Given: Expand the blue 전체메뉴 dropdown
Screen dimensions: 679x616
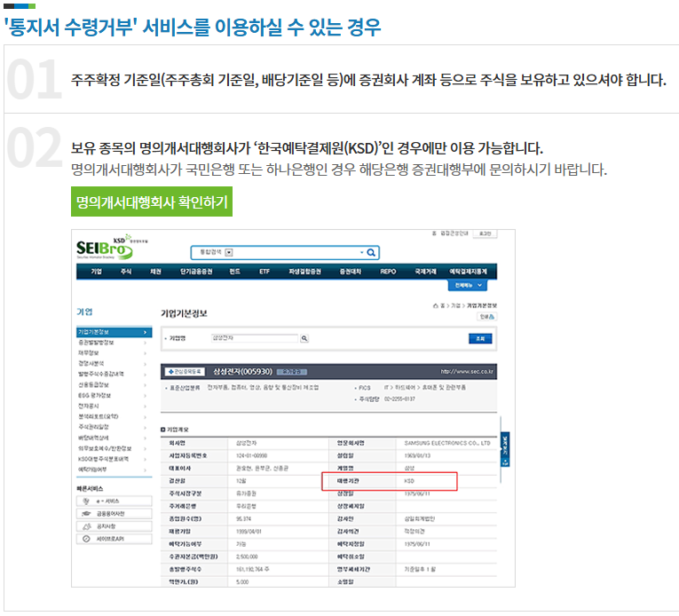Looking at the screenshot, I should click(468, 285).
